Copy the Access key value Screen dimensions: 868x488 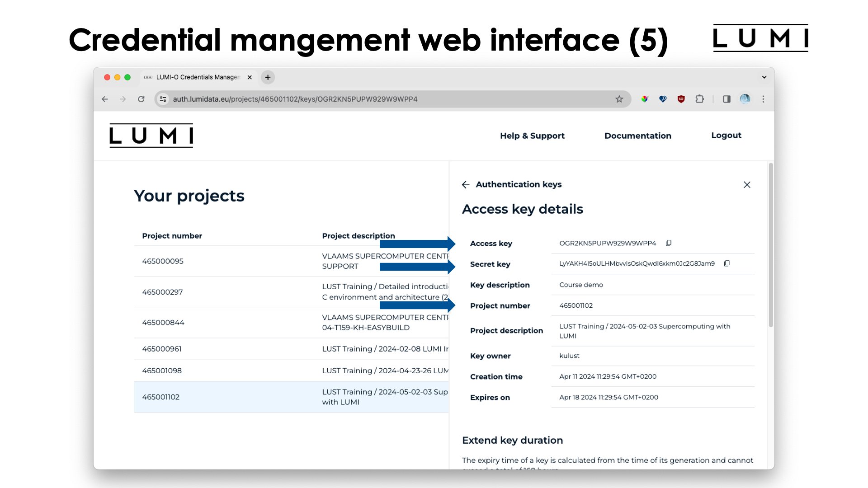pos(669,243)
